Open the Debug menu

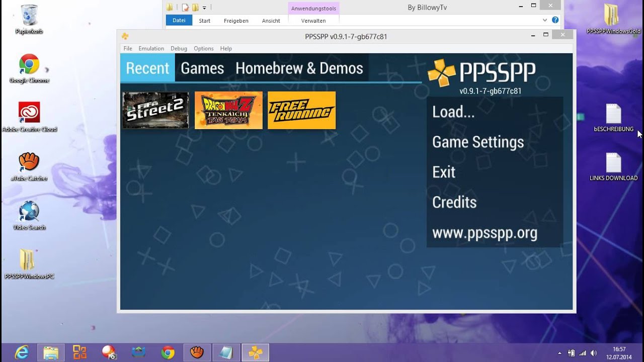pyautogui.click(x=179, y=48)
